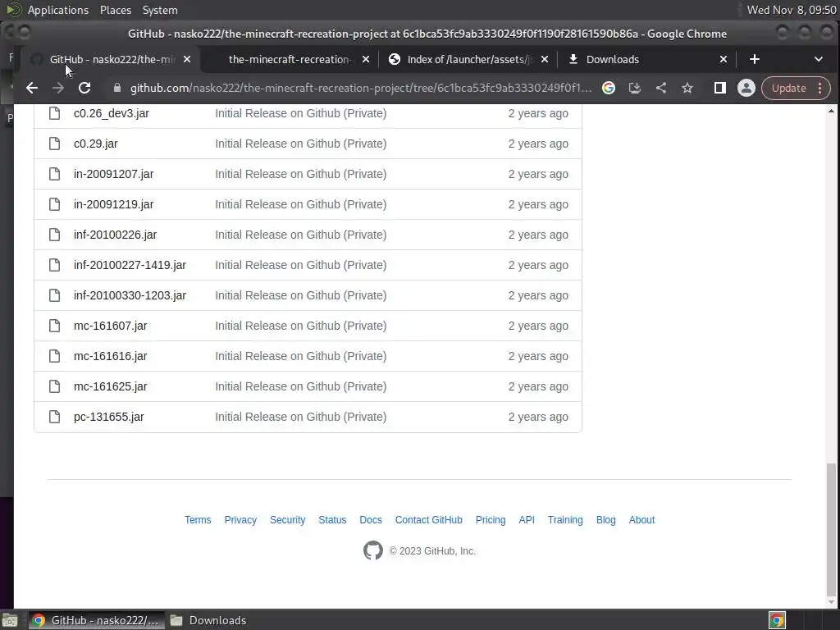
Task: Toggle the Chrome side panel icon
Action: 720,88
